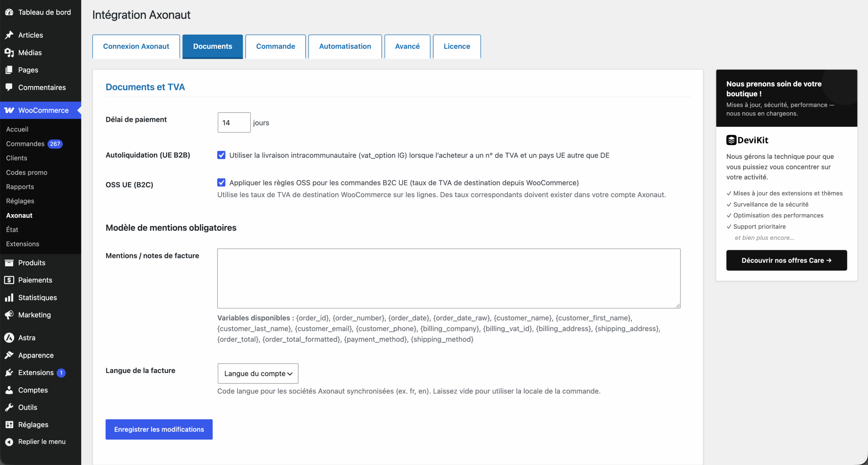Open the Commandes submenu link
Screen dimensions: 868x465
pyautogui.click(x=25, y=144)
